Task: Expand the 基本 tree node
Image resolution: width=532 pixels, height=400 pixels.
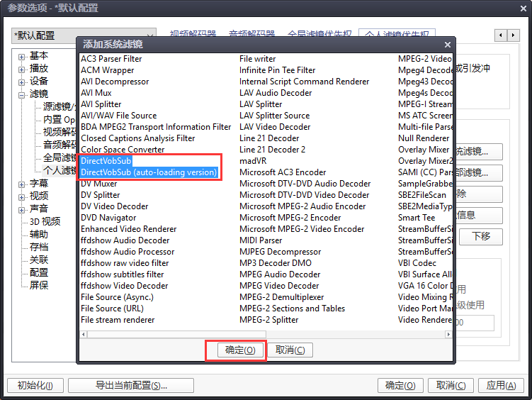Action: click(x=22, y=56)
